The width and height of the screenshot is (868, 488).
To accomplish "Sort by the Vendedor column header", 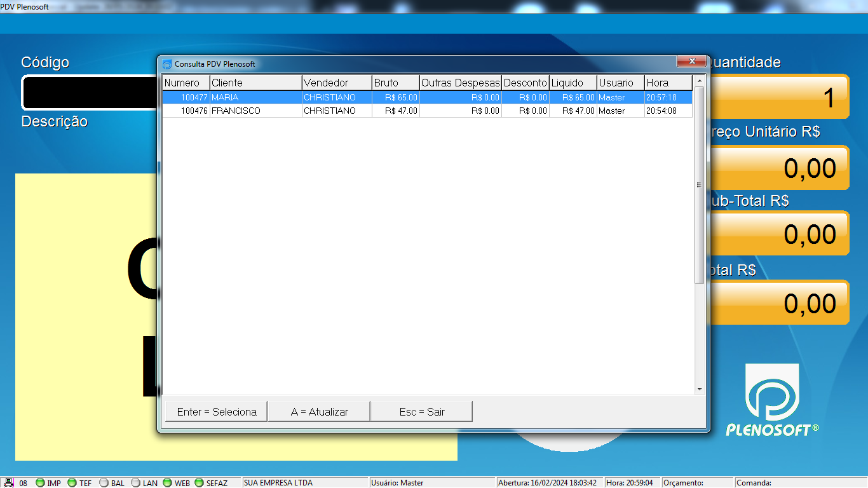I will (336, 83).
